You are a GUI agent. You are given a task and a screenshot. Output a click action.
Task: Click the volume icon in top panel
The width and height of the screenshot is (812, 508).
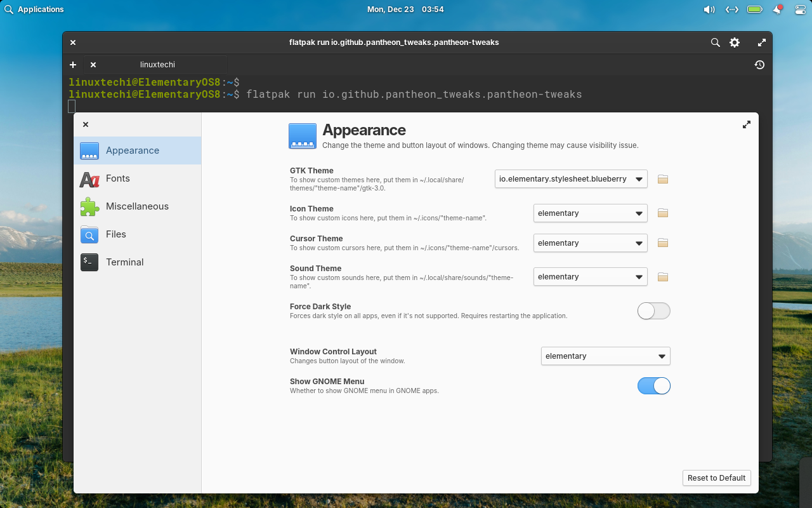(x=709, y=10)
